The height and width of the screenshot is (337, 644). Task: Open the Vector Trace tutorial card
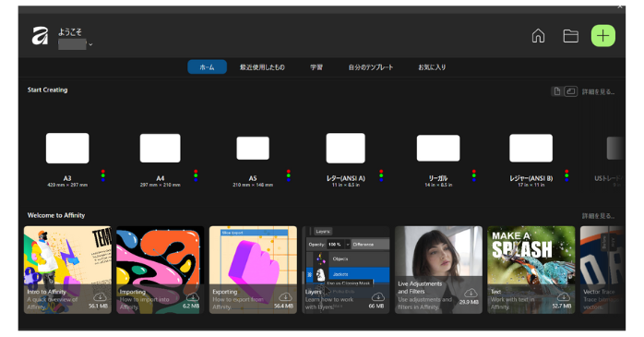(602, 270)
